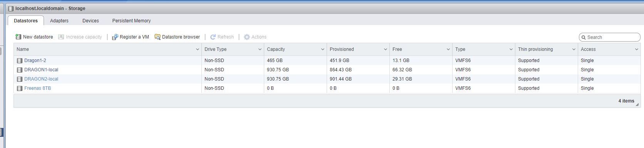The image size is (644, 148).
Task: Click the Freenas 8TB datastore icon
Action: point(20,88)
